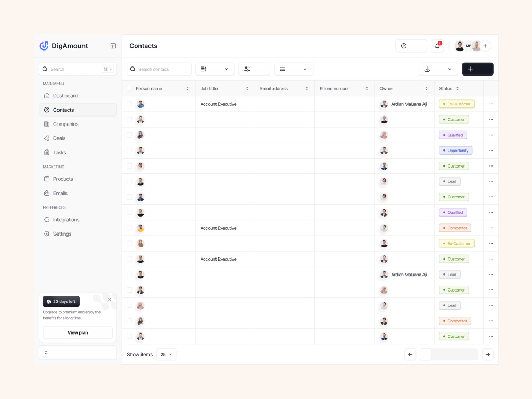
Task: Open the Show items 25 dropdown
Action: coord(166,354)
